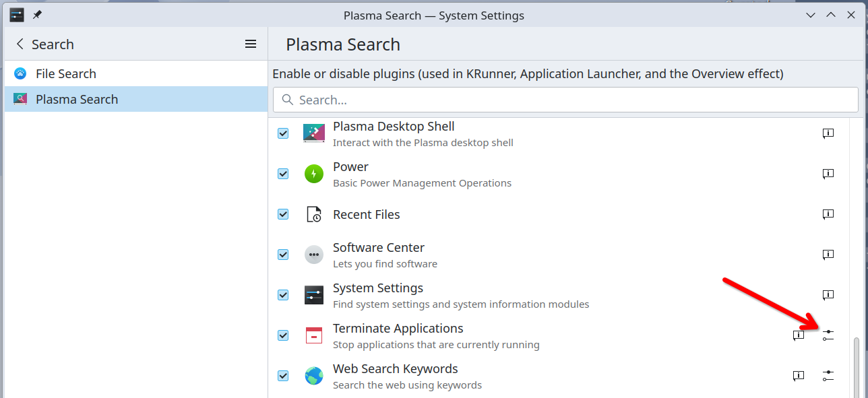Select File Search in the sidebar
Screen dimensions: 868x398
coord(66,74)
